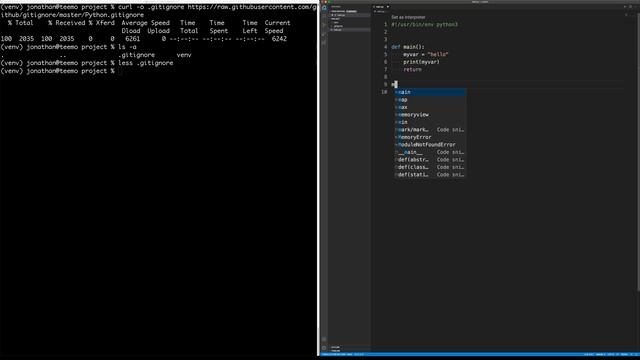Select the 'memoryview' autocomplete suggestion
Image resolution: width=640 pixels, height=360 pixels.
[x=430, y=115]
